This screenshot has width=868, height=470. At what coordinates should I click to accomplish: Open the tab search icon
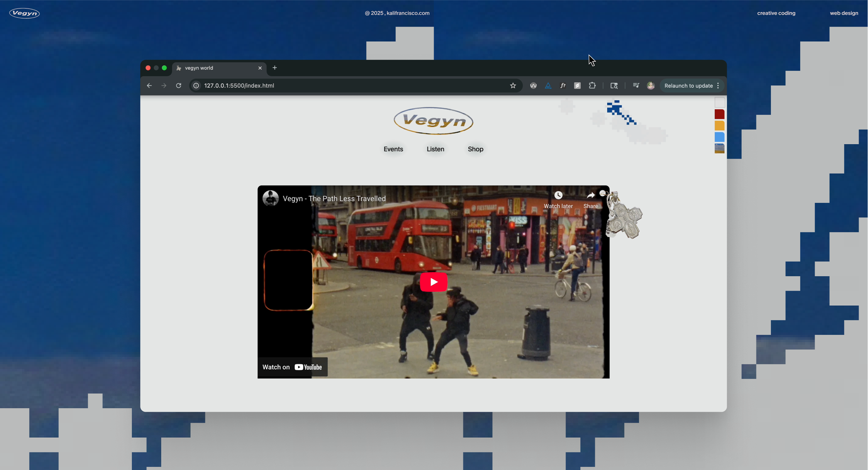pyautogui.click(x=614, y=86)
